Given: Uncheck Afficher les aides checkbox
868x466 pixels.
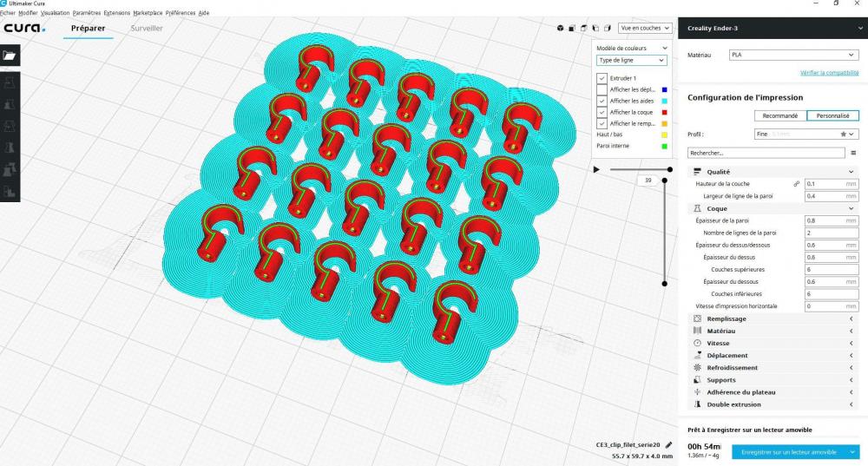Looking at the screenshot, I should pyautogui.click(x=602, y=101).
